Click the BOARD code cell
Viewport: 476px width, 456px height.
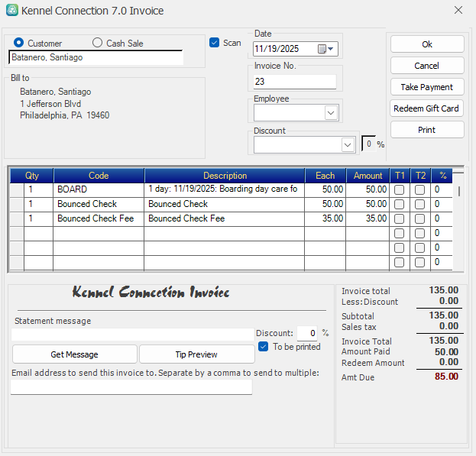click(99, 190)
